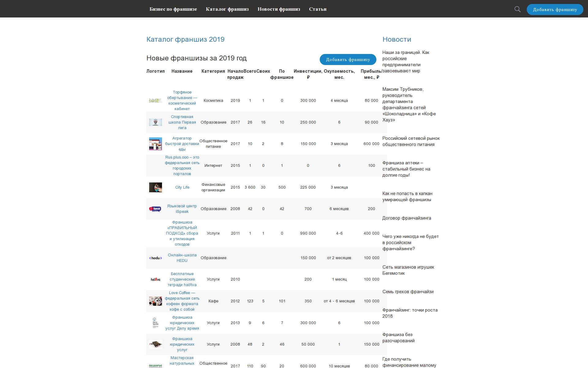Open Языковой центр iSpeak link
The height and width of the screenshot is (368, 588).
(182, 209)
